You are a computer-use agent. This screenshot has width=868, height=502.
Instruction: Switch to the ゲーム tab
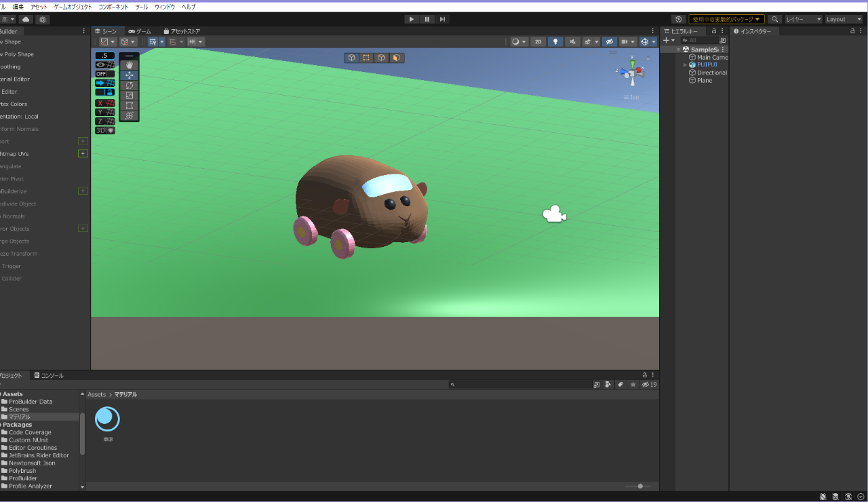(140, 31)
